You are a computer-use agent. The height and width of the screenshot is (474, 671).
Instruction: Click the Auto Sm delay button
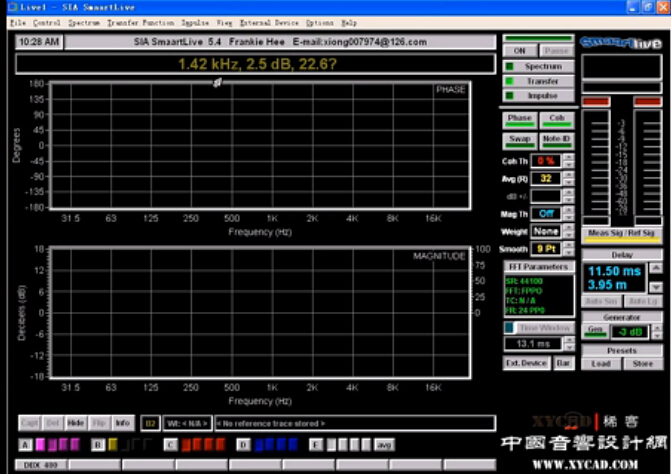click(x=601, y=301)
